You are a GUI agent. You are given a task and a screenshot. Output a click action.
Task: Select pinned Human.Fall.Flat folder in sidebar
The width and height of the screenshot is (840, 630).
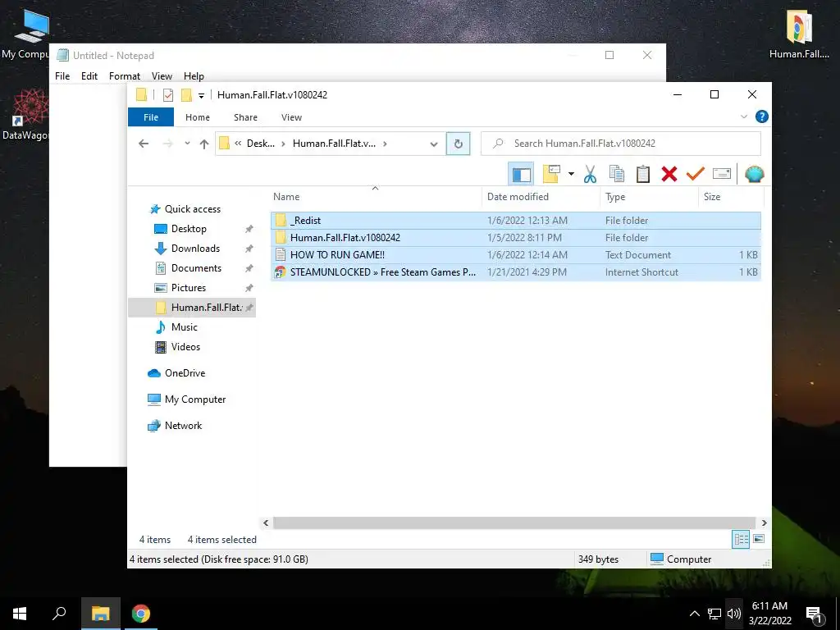coord(192,308)
